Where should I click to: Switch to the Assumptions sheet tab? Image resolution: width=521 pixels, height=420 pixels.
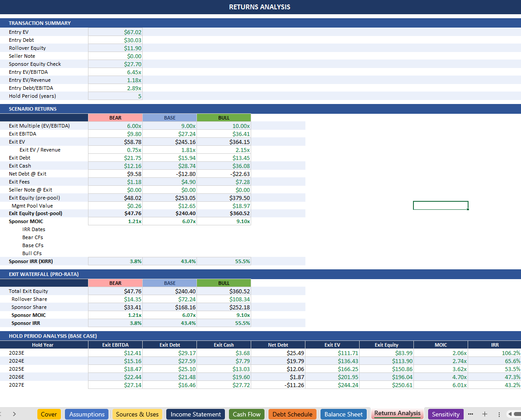(87, 414)
